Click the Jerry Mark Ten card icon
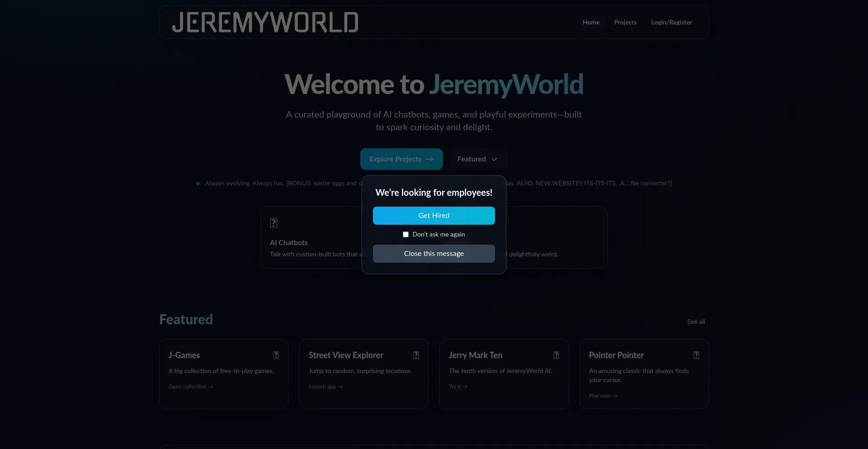868x449 pixels. [556, 355]
